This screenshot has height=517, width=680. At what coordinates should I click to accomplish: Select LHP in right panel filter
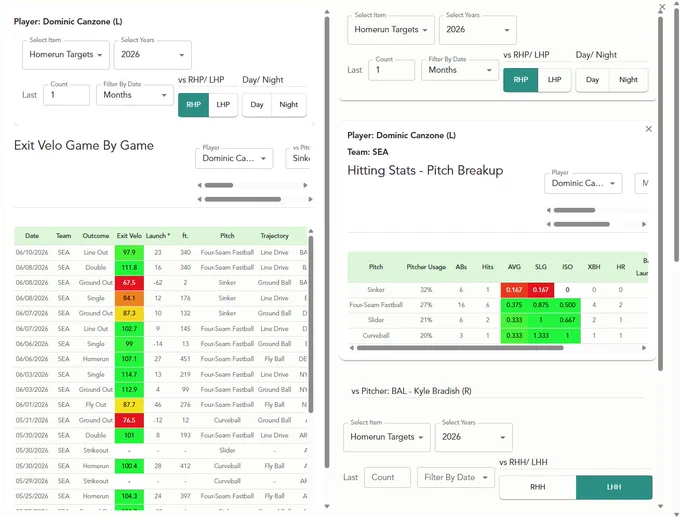pyautogui.click(x=554, y=80)
